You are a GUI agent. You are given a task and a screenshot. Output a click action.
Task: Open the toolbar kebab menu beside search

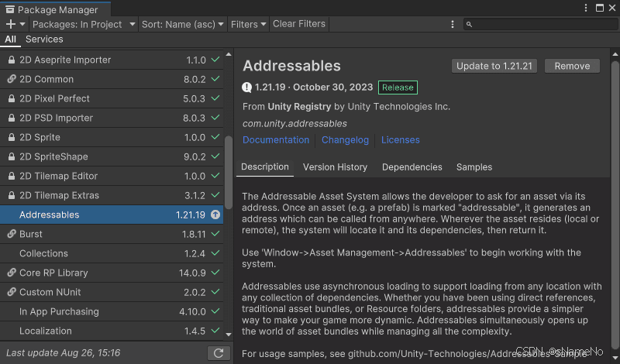(453, 25)
